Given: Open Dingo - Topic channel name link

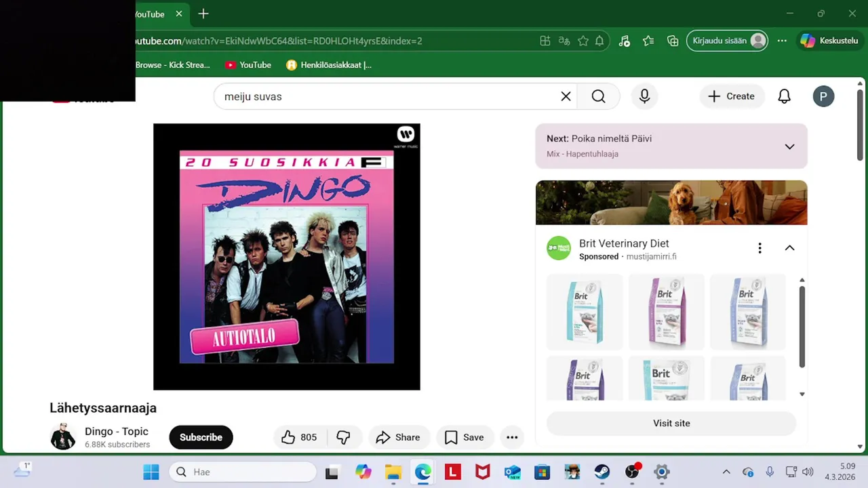Looking at the screenshot, I should click(x=117, y=431).
